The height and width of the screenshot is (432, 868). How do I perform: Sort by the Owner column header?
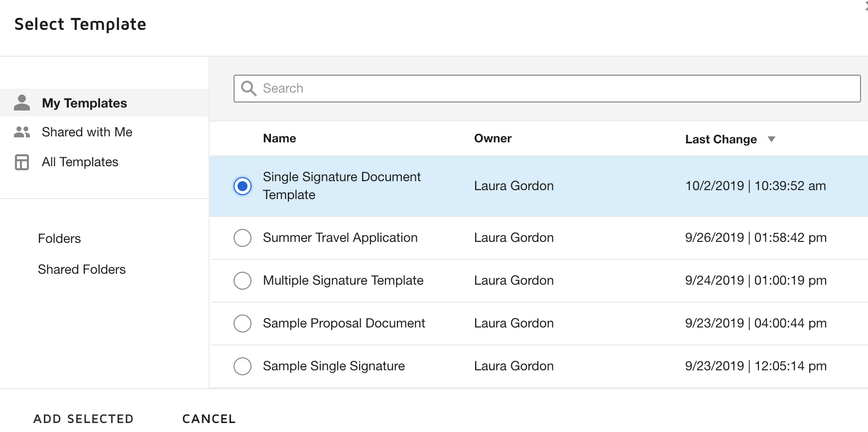click(x=493, y=138)
